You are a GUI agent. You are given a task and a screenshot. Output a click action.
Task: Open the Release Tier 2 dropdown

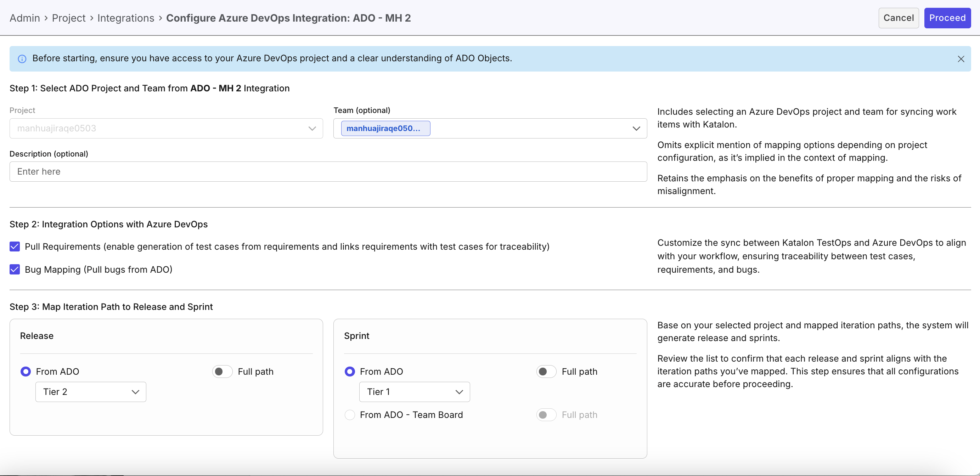coord(91,392)
